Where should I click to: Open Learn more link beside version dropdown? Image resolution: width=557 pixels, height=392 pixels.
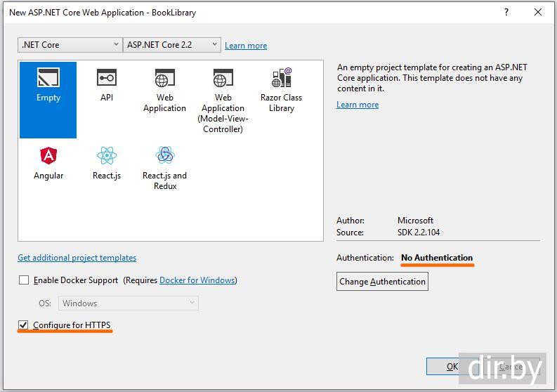(246, 46)
